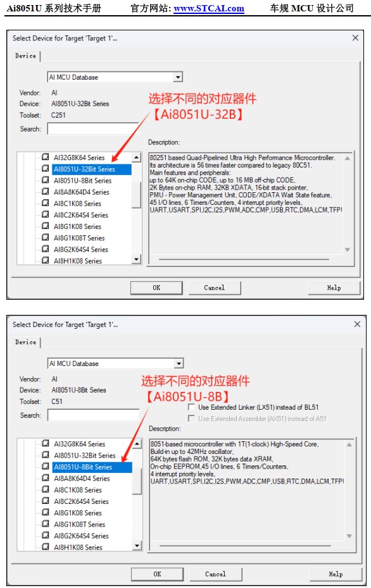Open AI MCU Database dropdown in upper dialog
Viewport: 371px width, 588px height.
[179, 77]
